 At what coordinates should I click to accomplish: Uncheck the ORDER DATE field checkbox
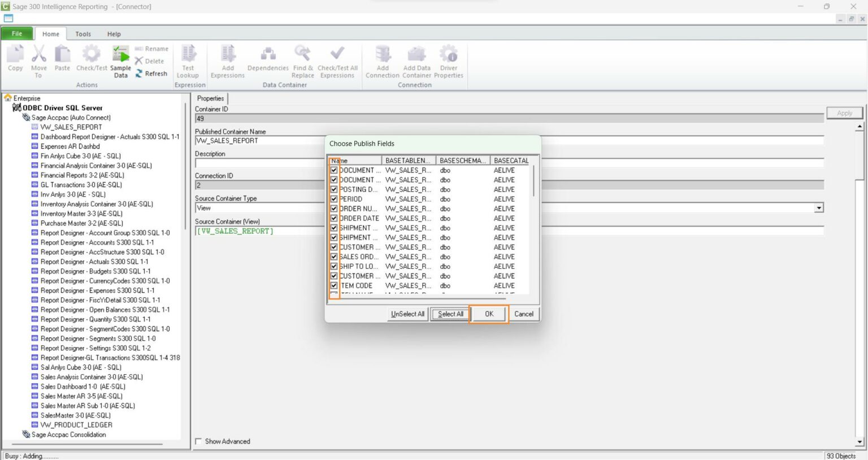click(334, 218)
